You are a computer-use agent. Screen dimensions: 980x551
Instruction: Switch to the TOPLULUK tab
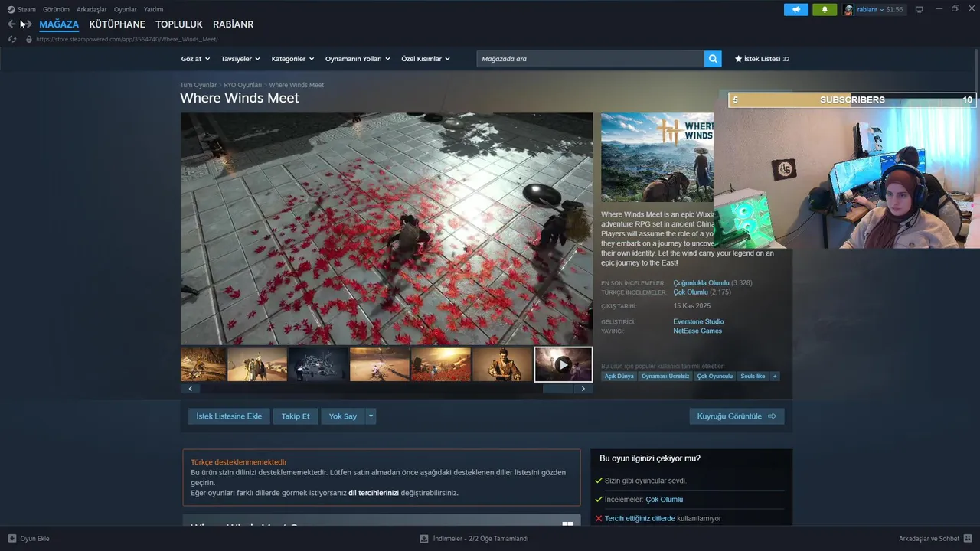point(179,24)
